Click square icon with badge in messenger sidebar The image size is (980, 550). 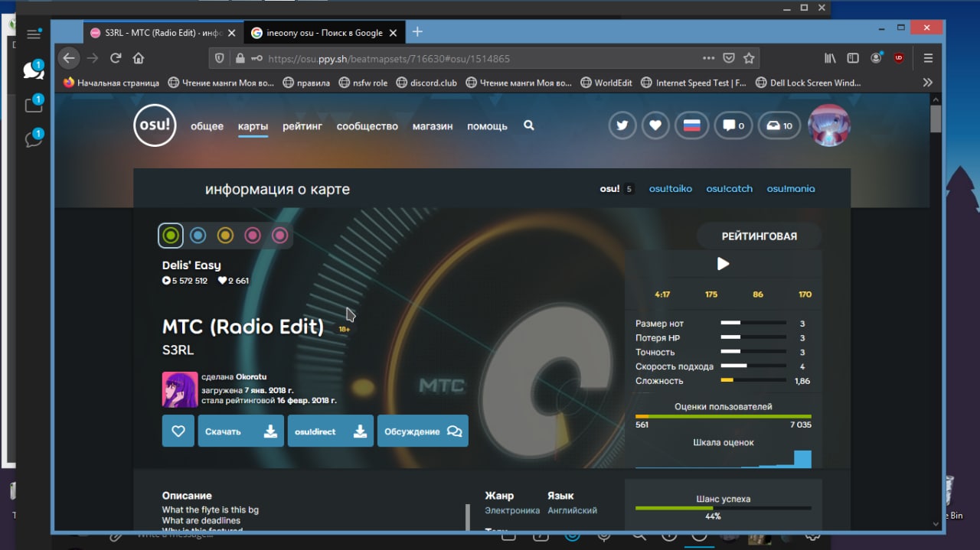tap(33, 105)
